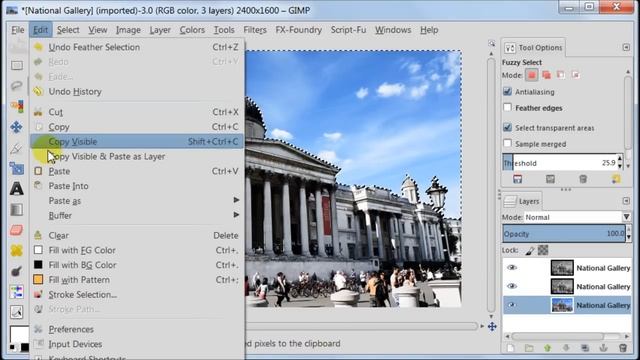This screenshot has width=640, height=360.
Task: Create a new layer group
Action: pos(529,348)
